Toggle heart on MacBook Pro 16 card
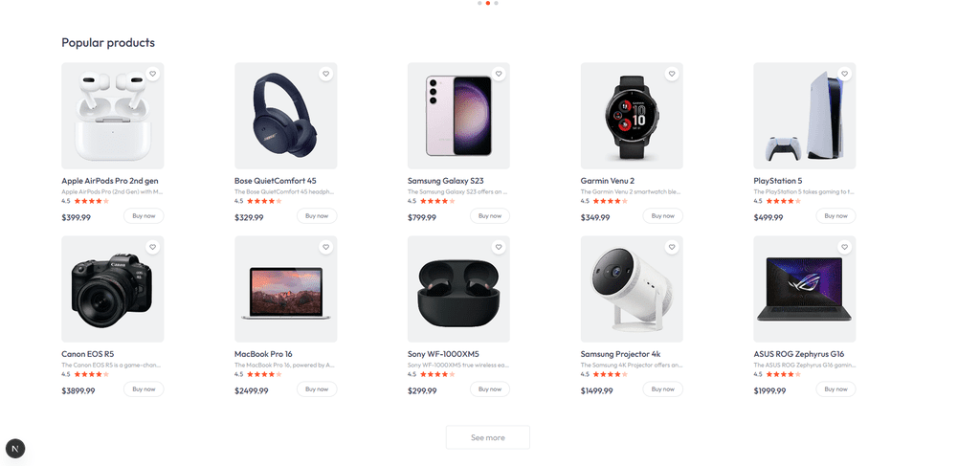 (325, 248)
